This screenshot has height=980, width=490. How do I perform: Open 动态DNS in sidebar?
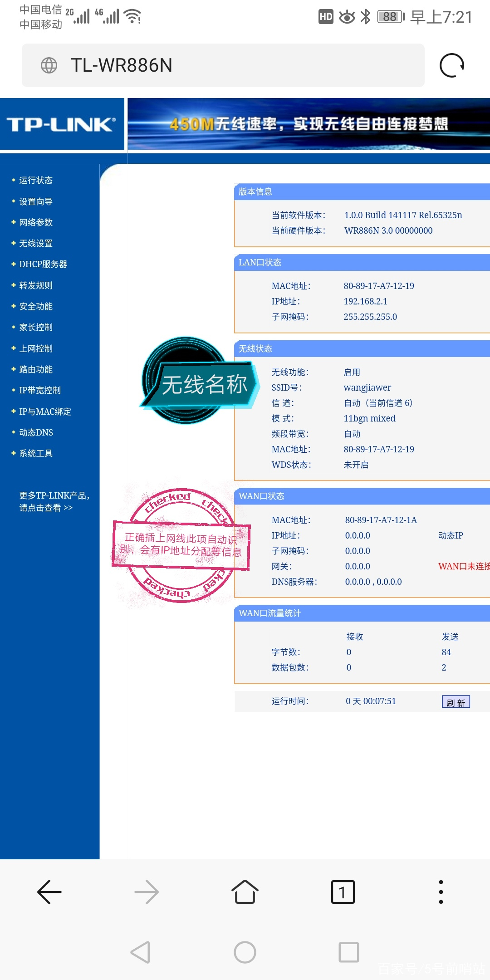click(36, 432)
